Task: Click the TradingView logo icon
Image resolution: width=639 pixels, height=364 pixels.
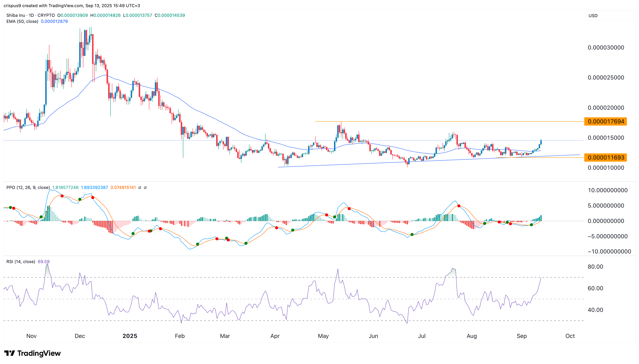Action: point(9,353)
